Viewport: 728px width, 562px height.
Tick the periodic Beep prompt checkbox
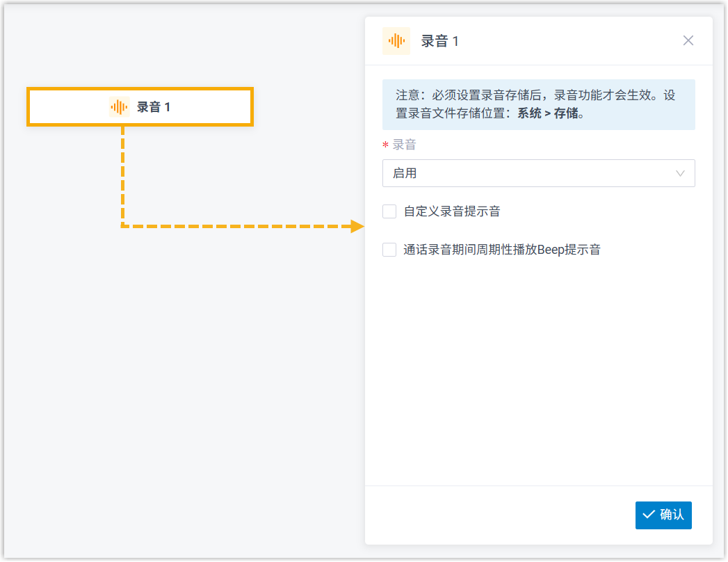pyautogui.click(x=389, y=250)
